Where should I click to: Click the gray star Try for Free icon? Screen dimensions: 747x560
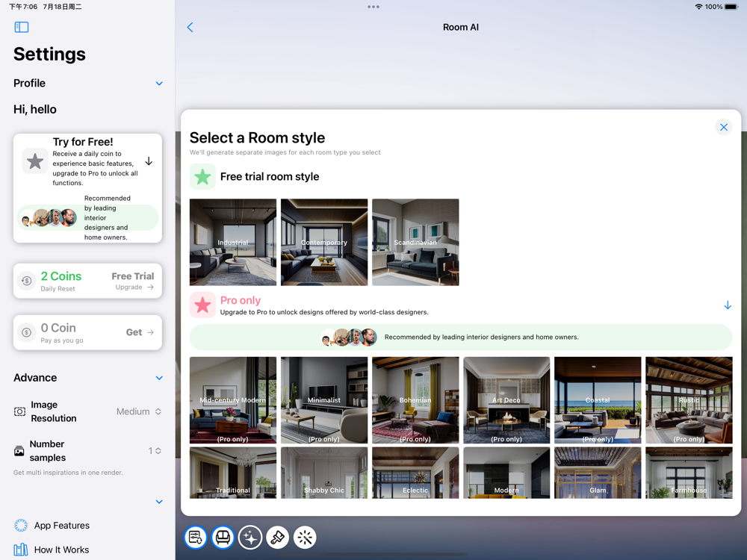click(35, 161)
